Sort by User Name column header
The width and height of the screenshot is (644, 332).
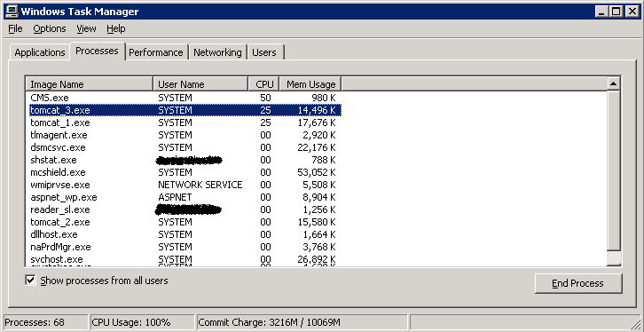[200, 84]
